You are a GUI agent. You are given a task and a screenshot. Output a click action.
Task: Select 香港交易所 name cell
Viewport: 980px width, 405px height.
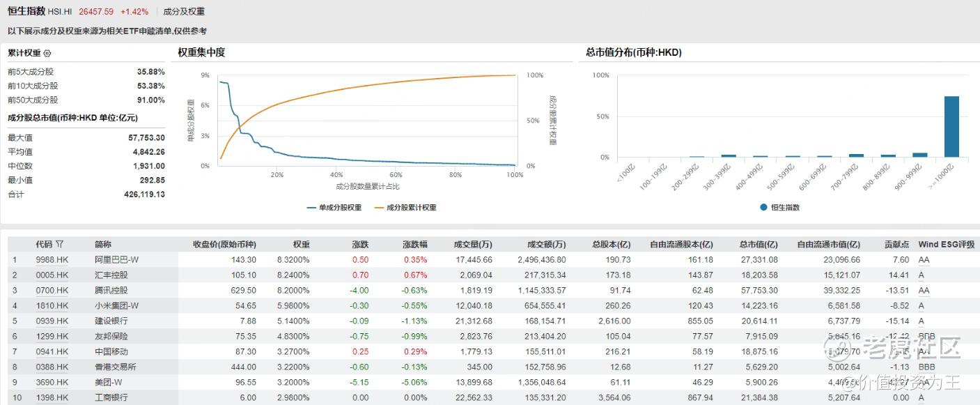[116, 367]
